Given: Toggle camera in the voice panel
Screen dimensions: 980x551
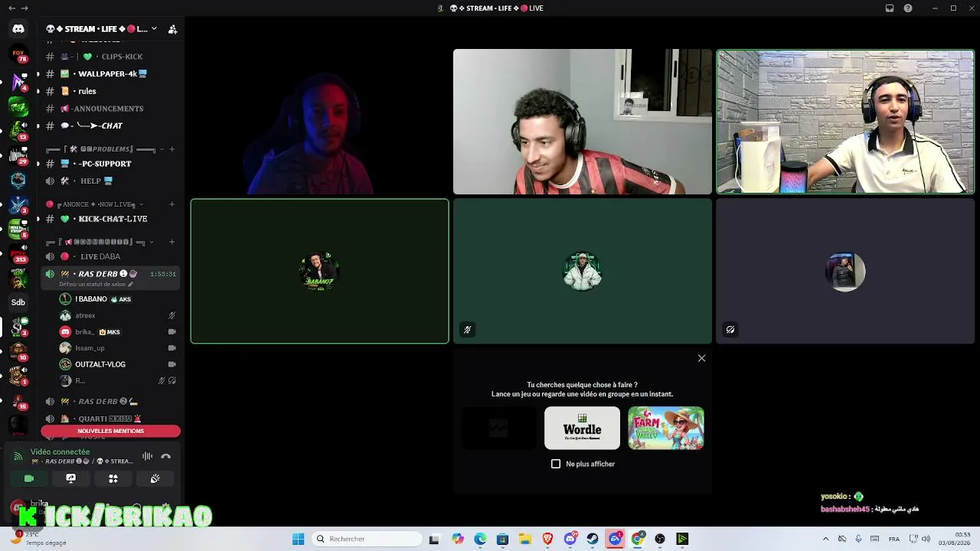Looking at the screenshot, I should (29, 478).
